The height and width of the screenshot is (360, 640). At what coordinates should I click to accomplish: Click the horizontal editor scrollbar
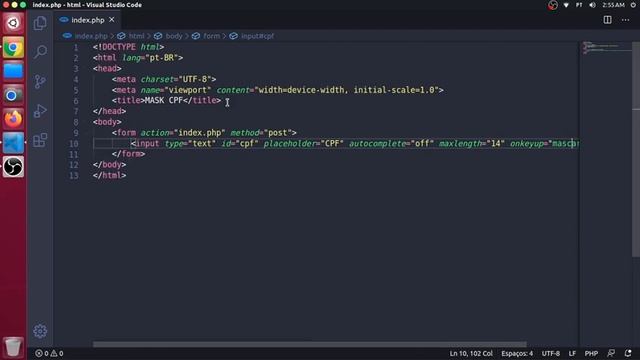[x=309, y=344]
